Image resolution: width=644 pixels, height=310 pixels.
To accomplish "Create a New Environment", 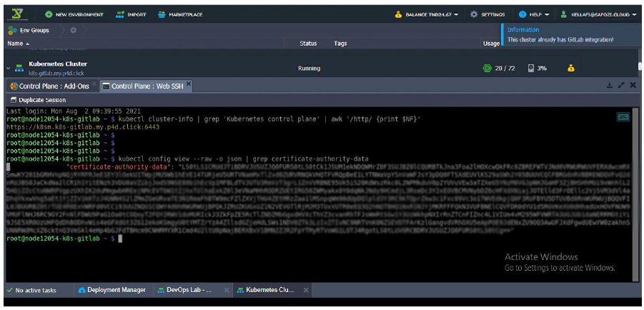I will coord(74,15).
